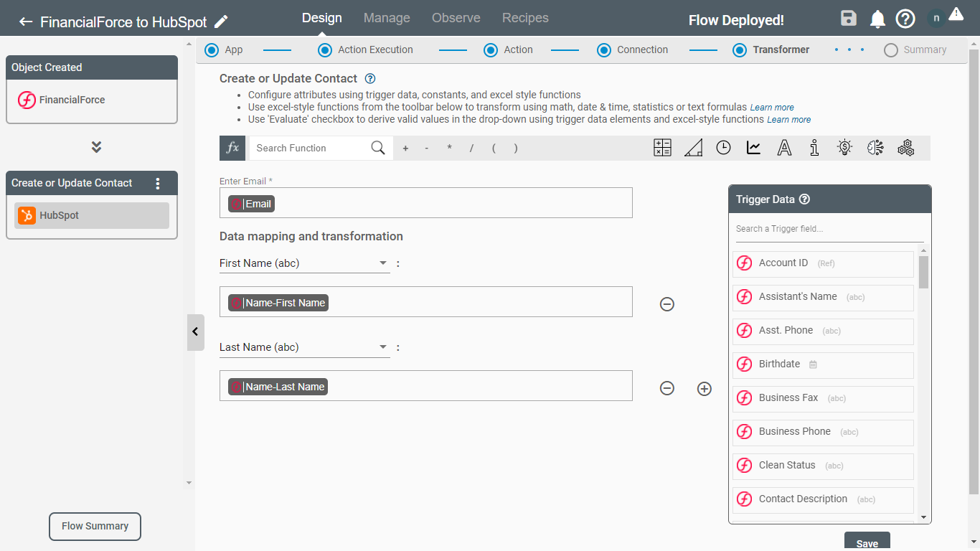Open the gears utility functions icon
980x551 pixels.
pos(905,148)
